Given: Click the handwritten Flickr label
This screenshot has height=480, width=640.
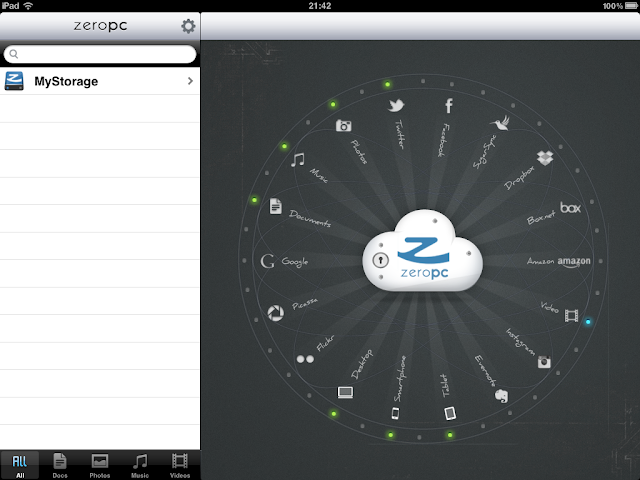Looking at the screenshot, I should [325, 343].
